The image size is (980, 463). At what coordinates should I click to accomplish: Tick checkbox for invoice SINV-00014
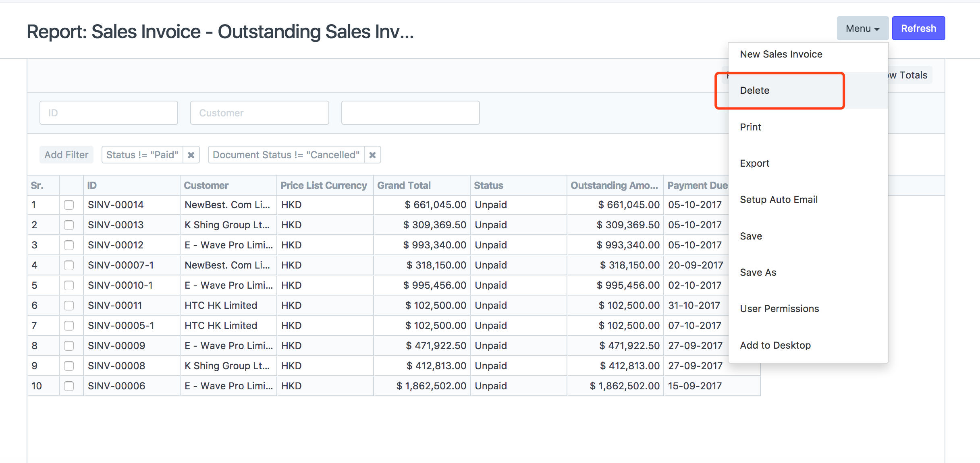pyautogui.click(x=69, y=205)
